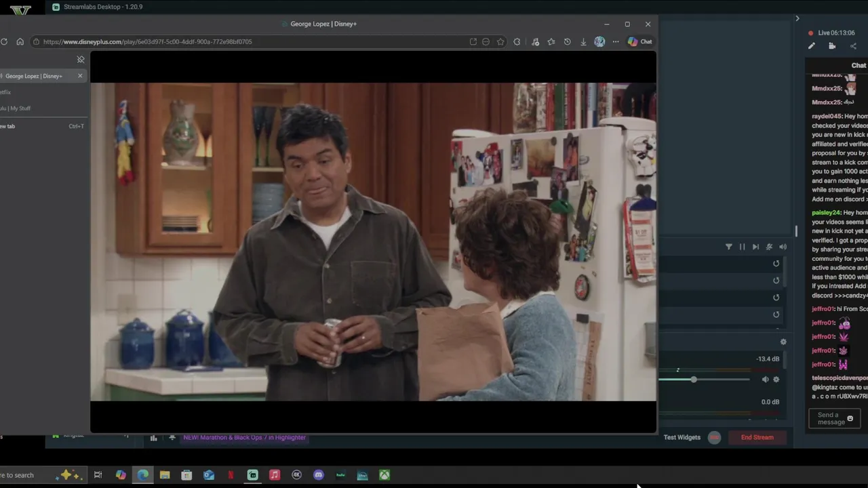This screenshot has height=488, width=868.
Task: Launch Copilot from the taskbar
Action: pos(121,475)
